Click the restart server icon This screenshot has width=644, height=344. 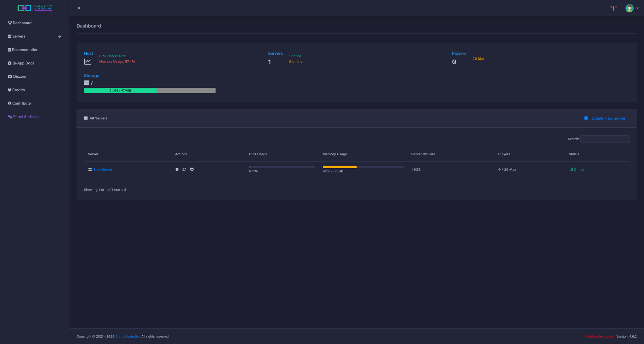click(x=184, y=169)
